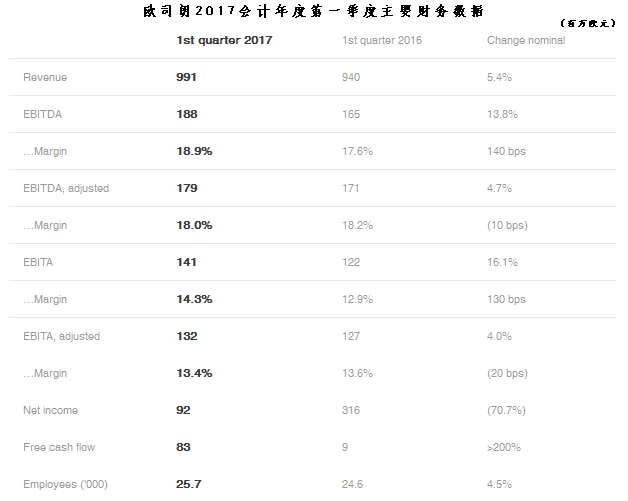Click the 'Change nominal' column header

click(525, 41)
